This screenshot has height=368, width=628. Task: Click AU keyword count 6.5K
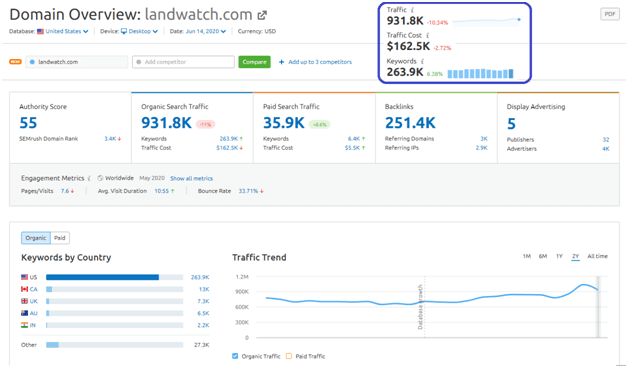203,313
